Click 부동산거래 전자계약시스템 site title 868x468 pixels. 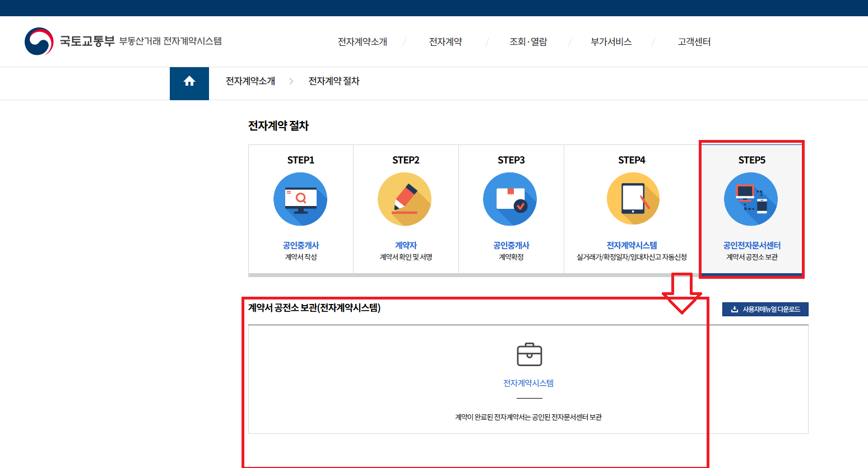coord(170,41)
